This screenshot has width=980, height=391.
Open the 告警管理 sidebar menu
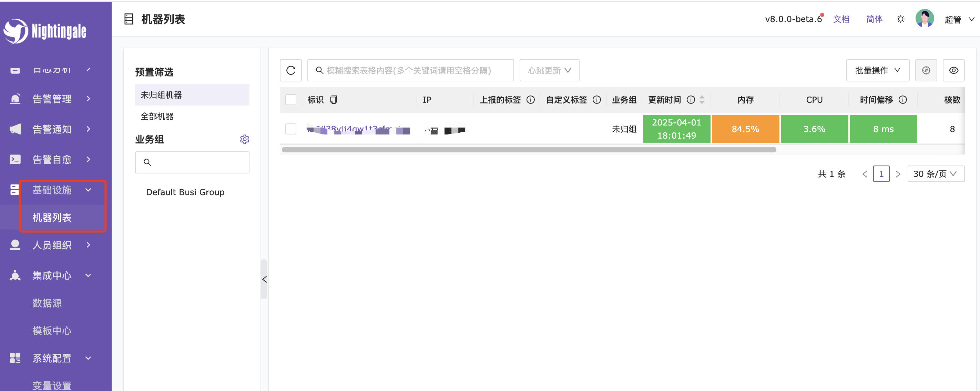coord(52,99)
